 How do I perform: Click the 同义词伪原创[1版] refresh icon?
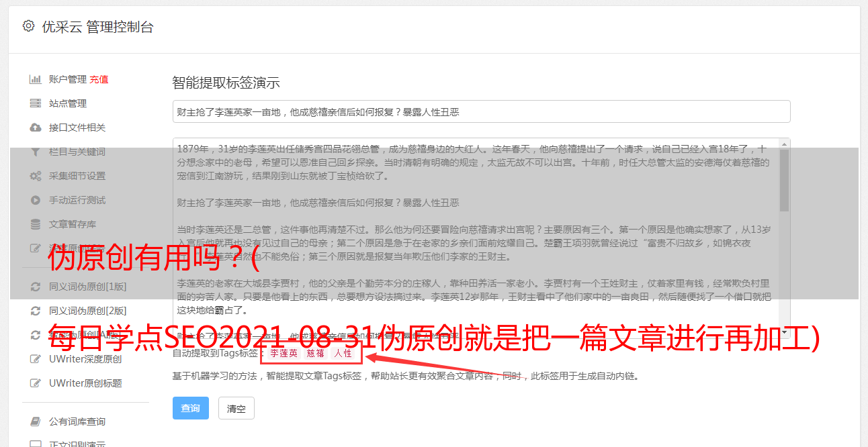(x=36, y=287)
